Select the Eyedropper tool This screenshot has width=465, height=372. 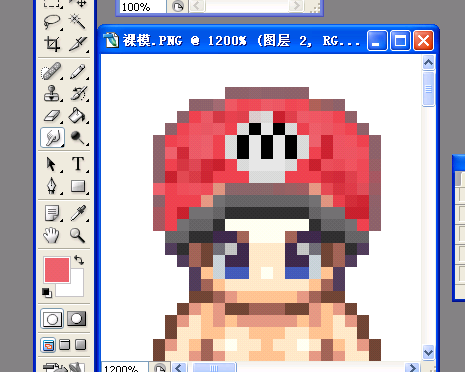coord(78,213)
